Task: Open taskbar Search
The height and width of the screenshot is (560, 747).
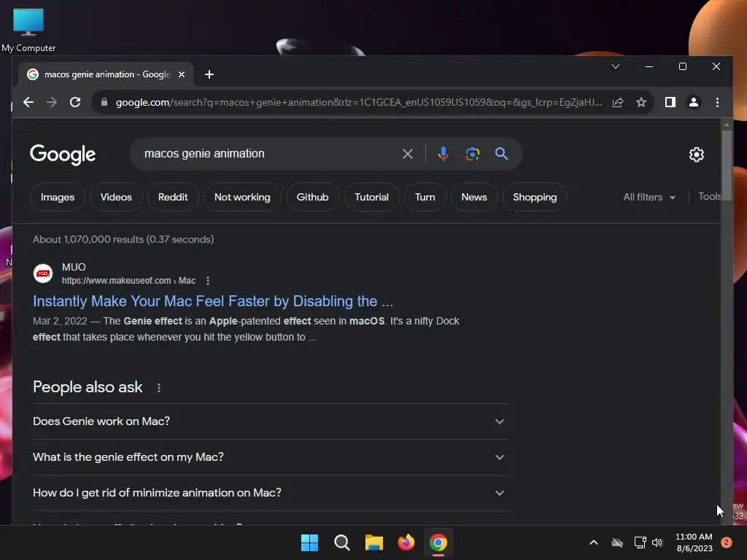Action: (x=341, y=542)
